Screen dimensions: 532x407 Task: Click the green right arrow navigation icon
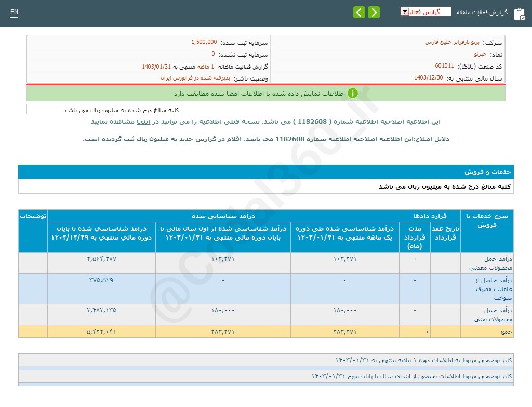pos(374,11)
